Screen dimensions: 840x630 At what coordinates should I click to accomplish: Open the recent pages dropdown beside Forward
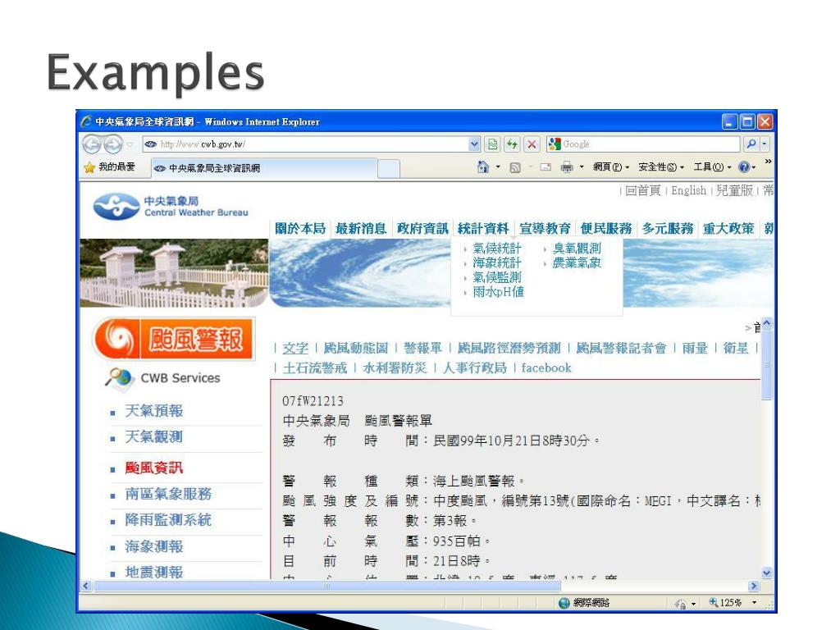click(x=129, y=144)
